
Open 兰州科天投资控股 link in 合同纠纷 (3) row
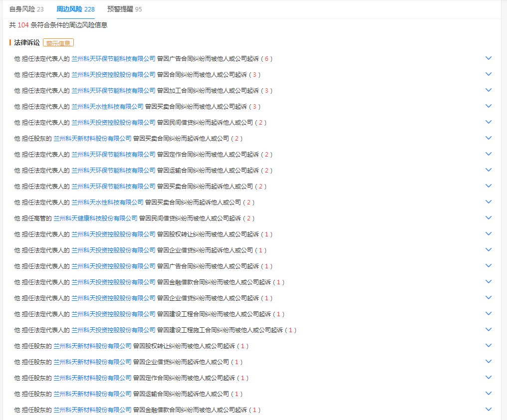click(x=113, y=75)
